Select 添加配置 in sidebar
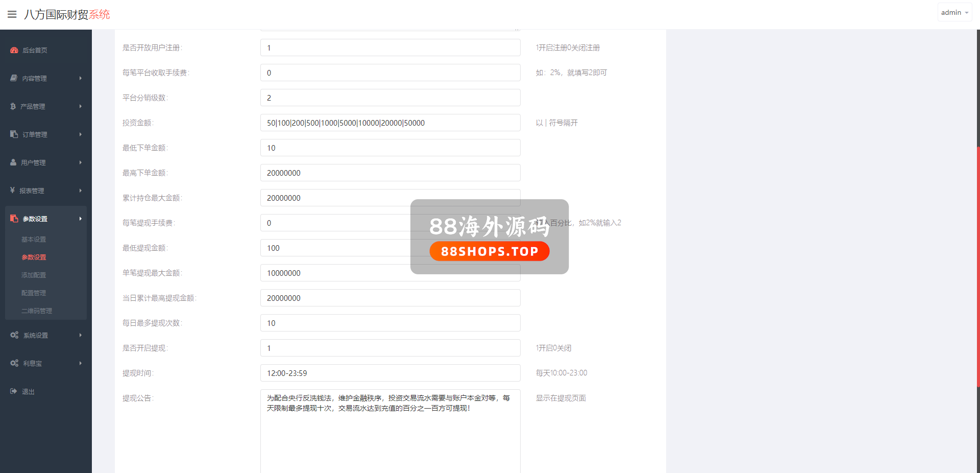The image size is (980, 473). pos(34,275)
